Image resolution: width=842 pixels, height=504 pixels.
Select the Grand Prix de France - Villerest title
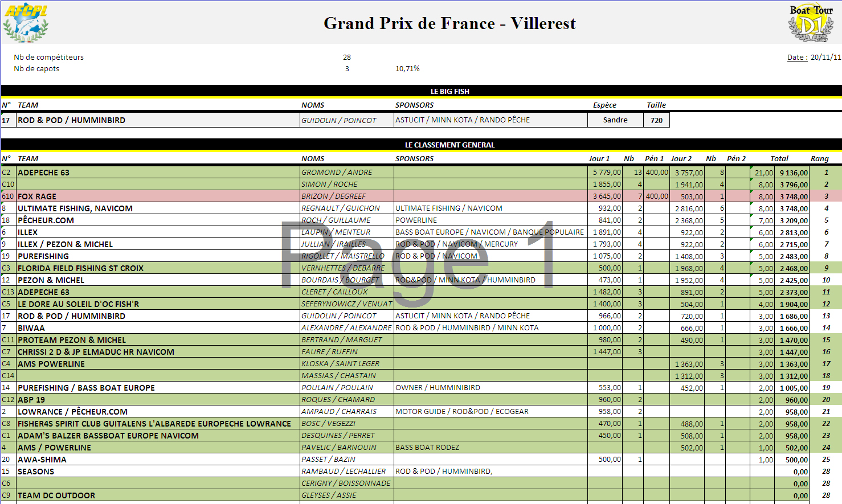[449, 23]
